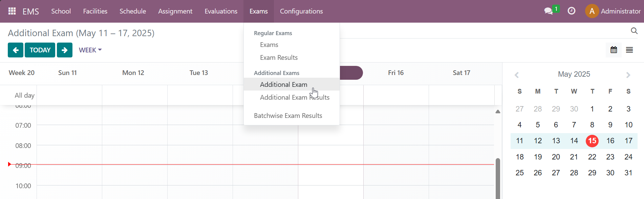The image size is (644, 199).
Task: Open the Administrator user menu
Action: pos(613,11)
